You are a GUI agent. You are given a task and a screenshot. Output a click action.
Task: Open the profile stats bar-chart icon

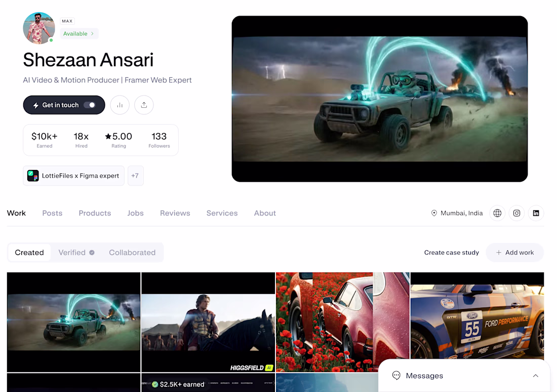120,105
